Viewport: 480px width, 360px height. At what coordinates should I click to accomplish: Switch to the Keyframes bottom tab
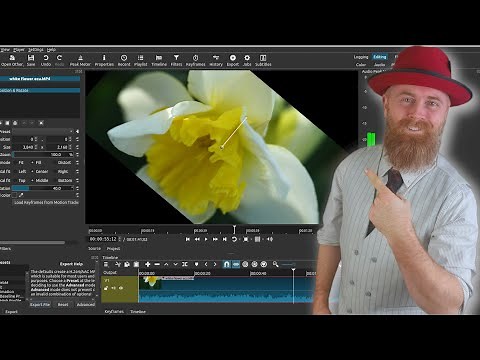click(114, 311)
